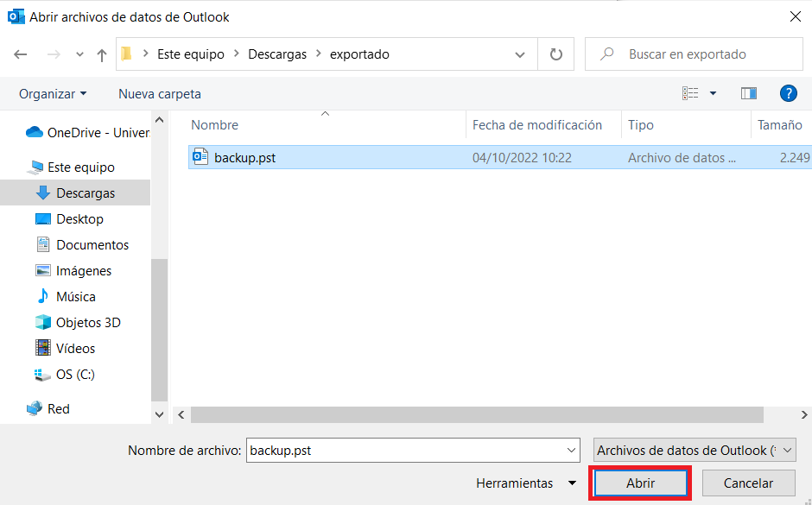Click the up one level arrow
Image resolution: width=812 pixels, height=505 pixels.
tap(102, 54)
